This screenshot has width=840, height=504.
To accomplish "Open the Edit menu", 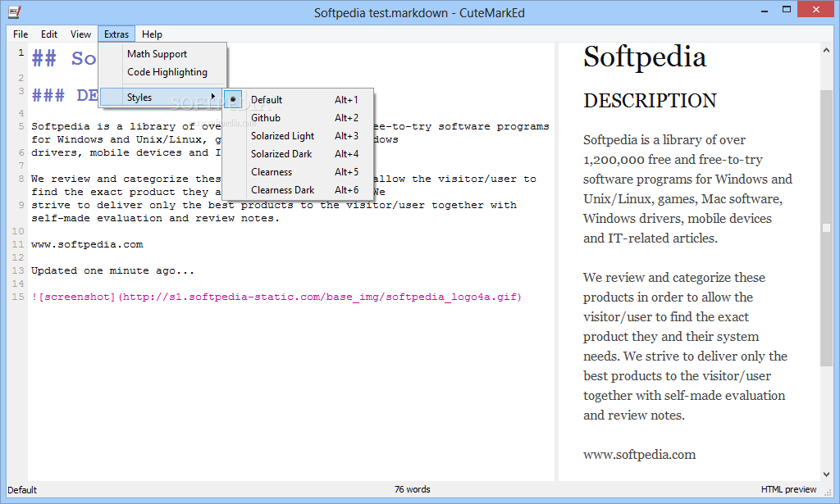I will [48, 34].
